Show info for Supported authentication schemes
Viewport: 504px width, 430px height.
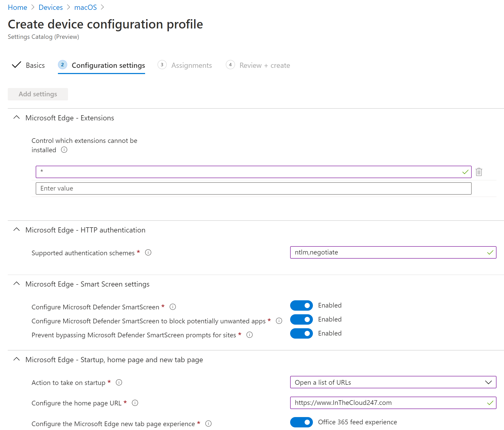(x=148, y=252)
